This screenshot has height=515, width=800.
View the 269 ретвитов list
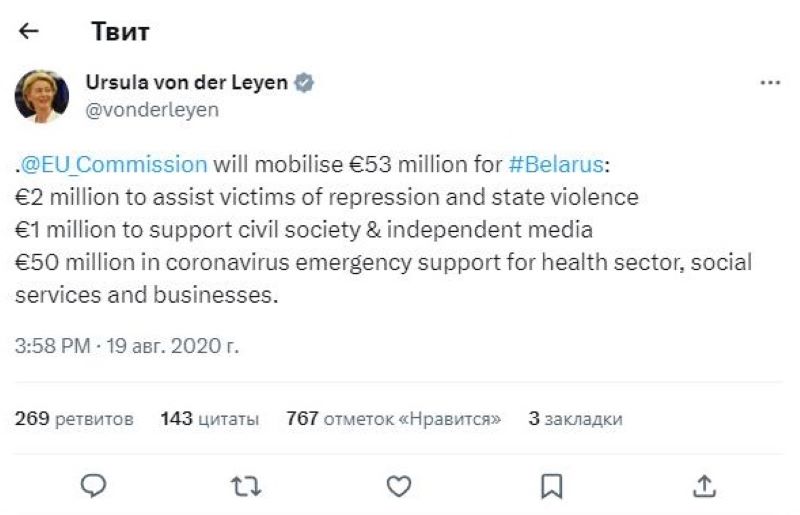(74, 419)
